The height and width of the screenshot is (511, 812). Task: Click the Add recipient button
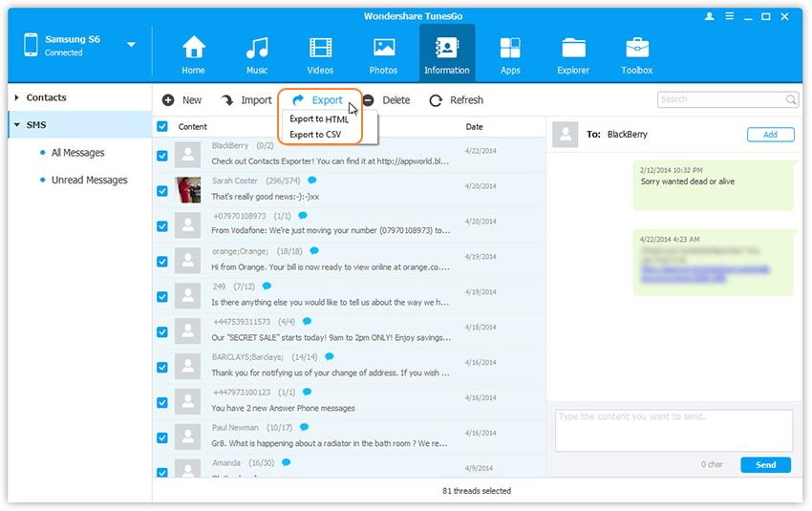click(770, 135)
